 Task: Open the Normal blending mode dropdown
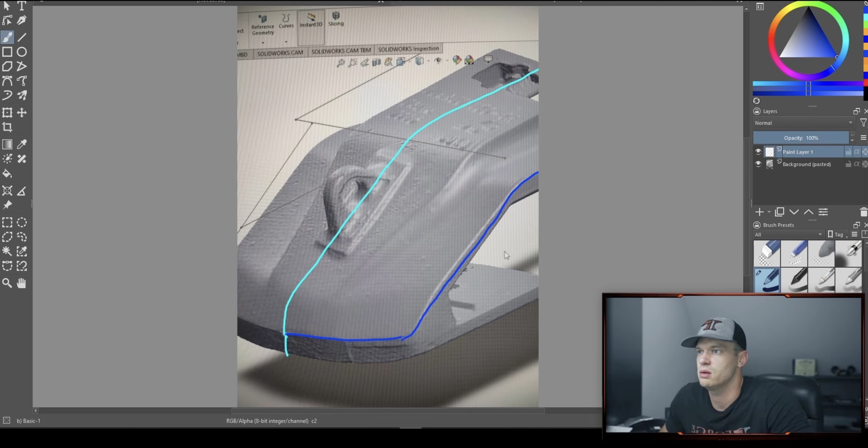tap(804, 123)
